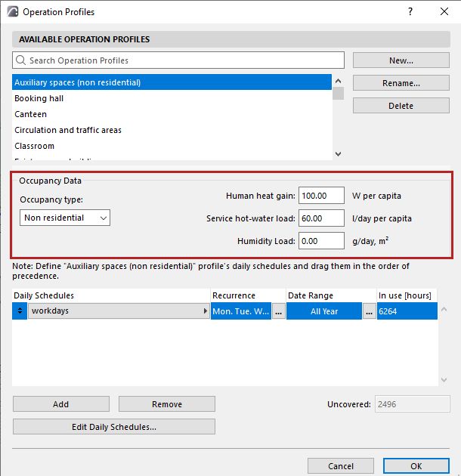Click the Archicad app icon in title bar
Screen dimensions: 461x476
(x=13, y=12)
